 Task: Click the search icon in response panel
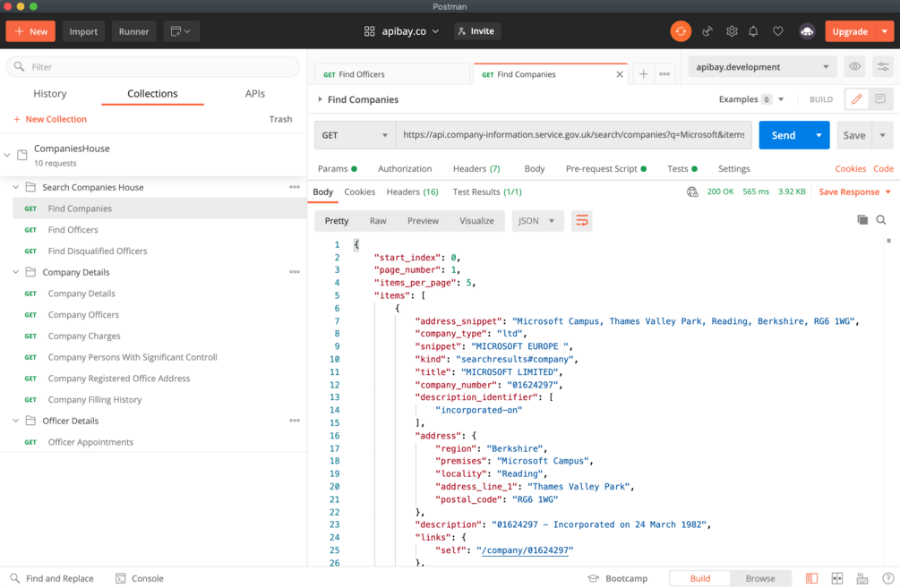tap(881, 220)
